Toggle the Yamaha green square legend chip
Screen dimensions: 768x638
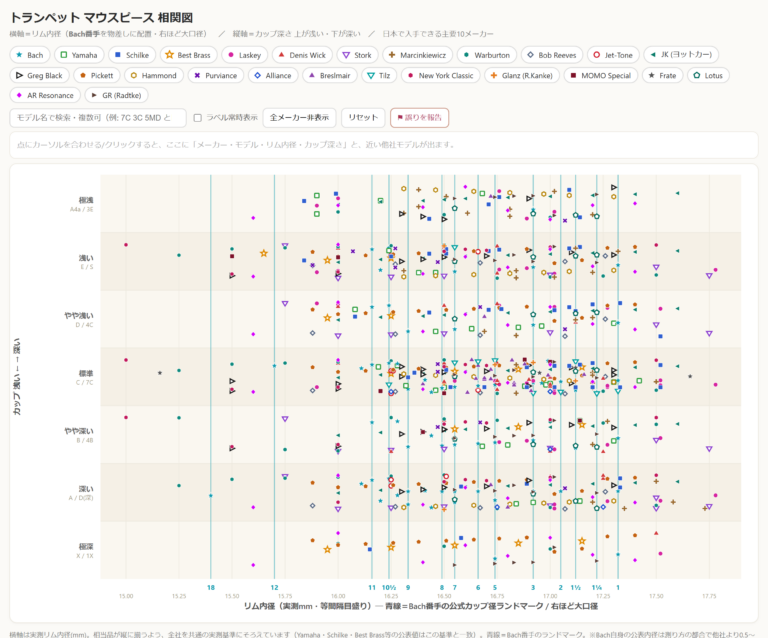click(x=79, y=55)
